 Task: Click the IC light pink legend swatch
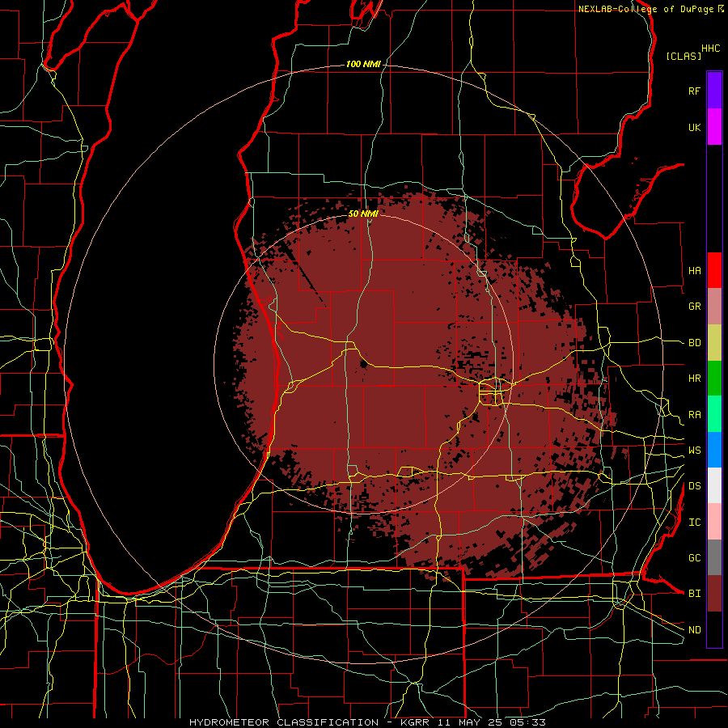tap(714, 522)
